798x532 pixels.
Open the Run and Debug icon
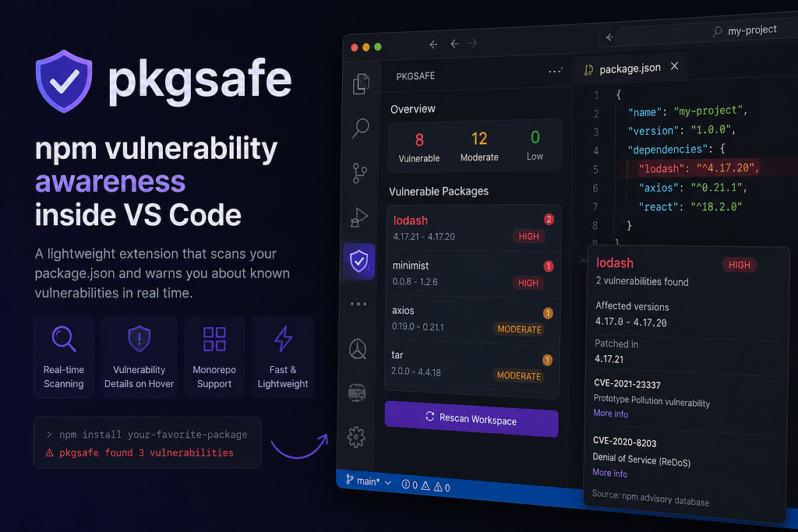point(358,217)
